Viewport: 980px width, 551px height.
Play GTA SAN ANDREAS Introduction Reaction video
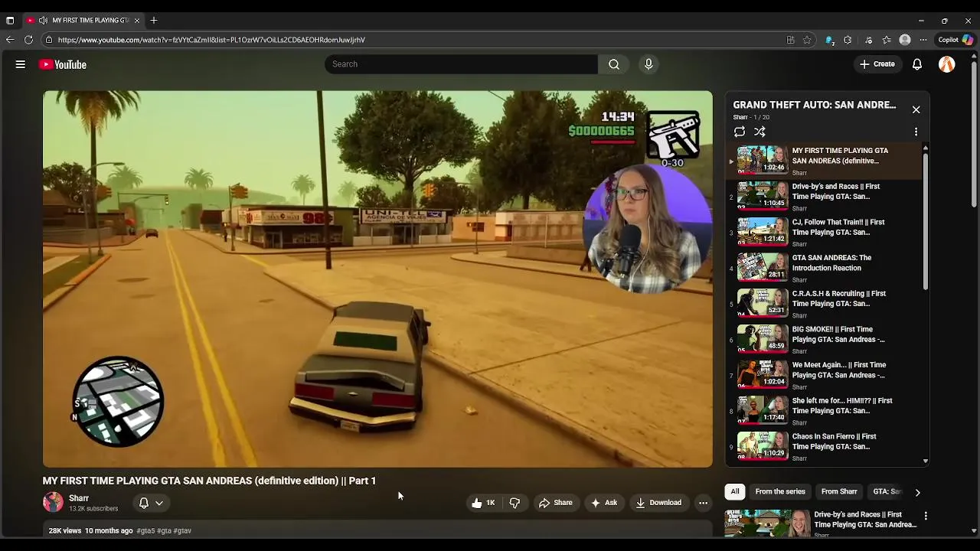click(x=825, y=269)
